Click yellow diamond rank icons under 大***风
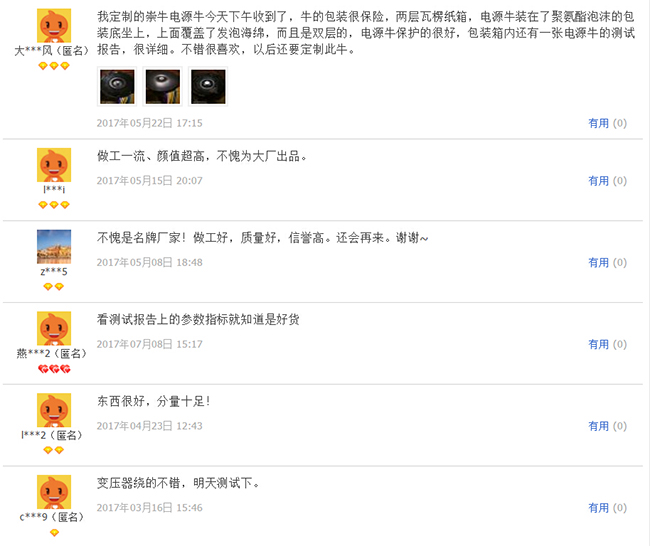The width and height of the screenshot is (650, 546). 54,66
